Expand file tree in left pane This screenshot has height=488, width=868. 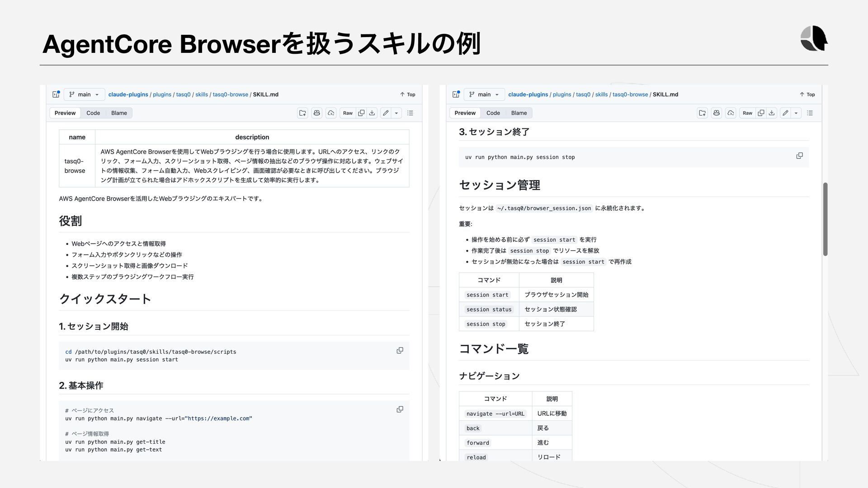click(x=56, y=94)
